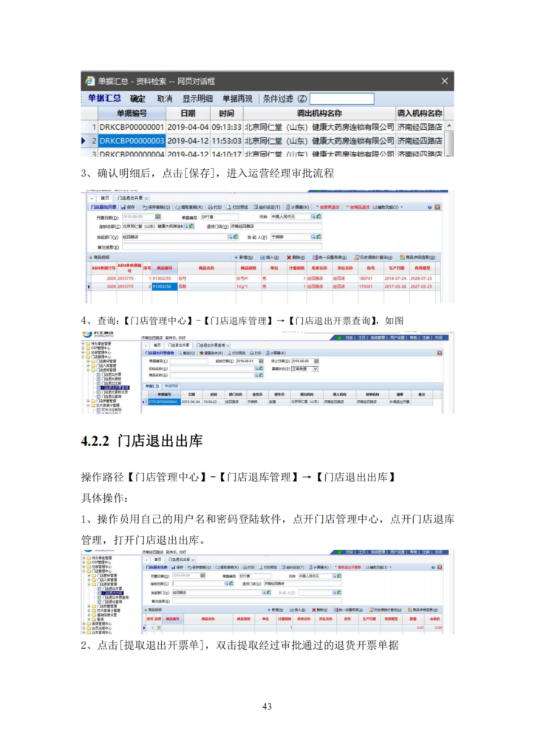Click 重置条件(R) in 开票查询 toolbar
The height and width of the screenshot is (756, 535).
coord(211,353)
